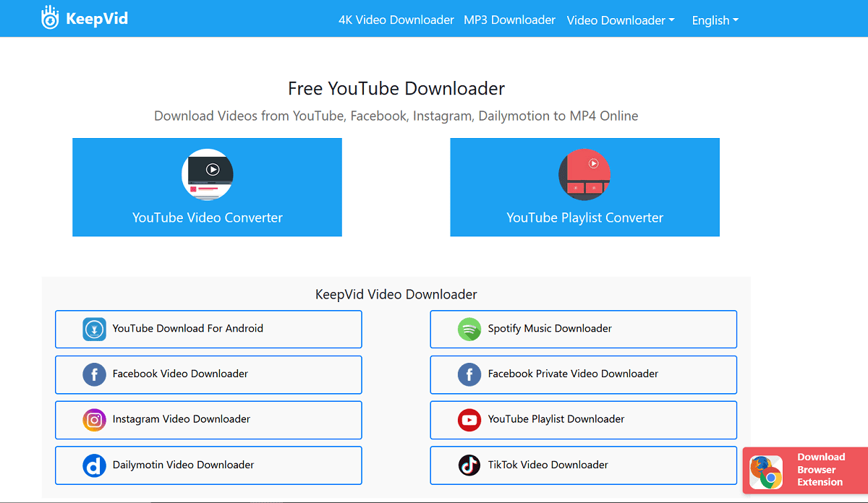Open the MP3 Downloader page
Screen dimensions: 868x503
510,20
